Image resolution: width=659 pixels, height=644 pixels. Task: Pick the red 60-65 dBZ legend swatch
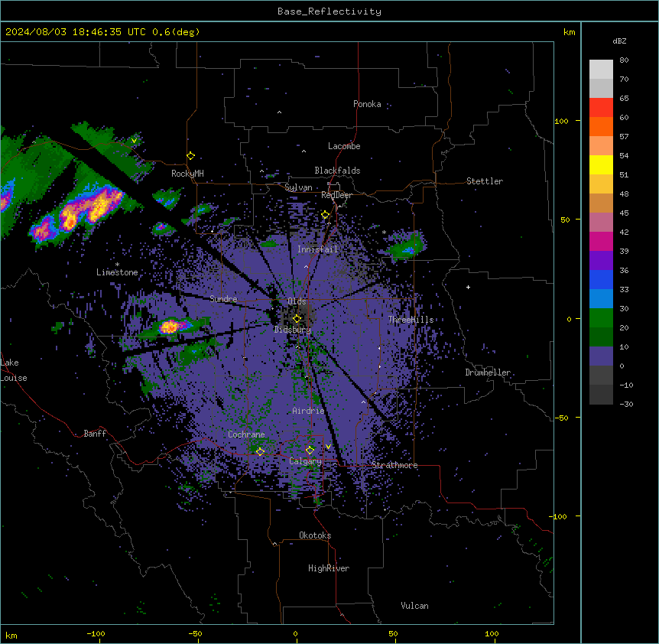(x=601, y=108)
